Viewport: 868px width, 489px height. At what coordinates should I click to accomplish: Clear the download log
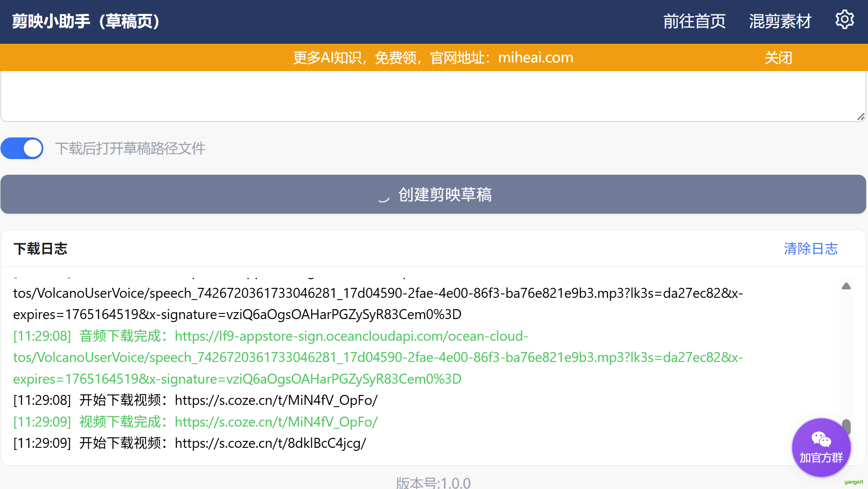[810, 249]
